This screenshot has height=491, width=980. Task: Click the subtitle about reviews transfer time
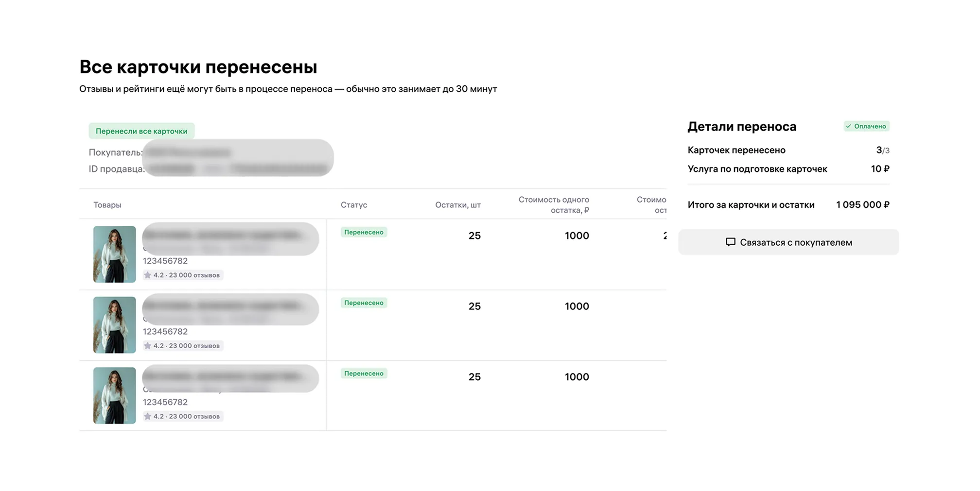point(288,89)
